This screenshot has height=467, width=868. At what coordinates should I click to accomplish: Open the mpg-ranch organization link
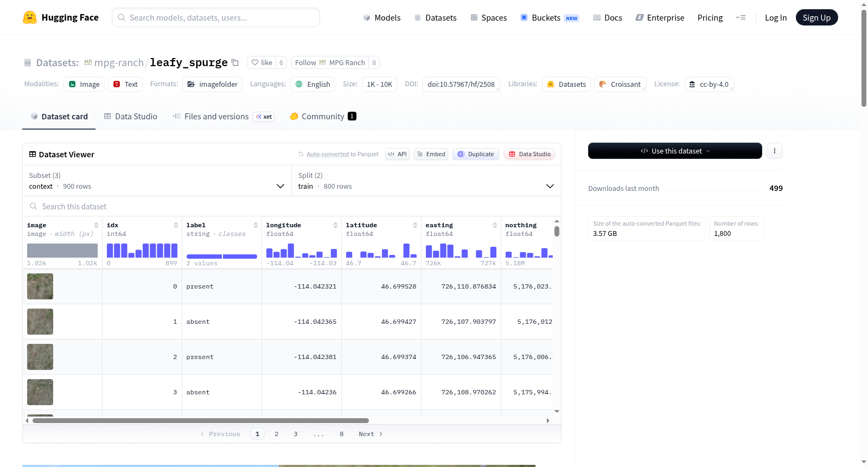pyautogui.click(x=119, y=62)
